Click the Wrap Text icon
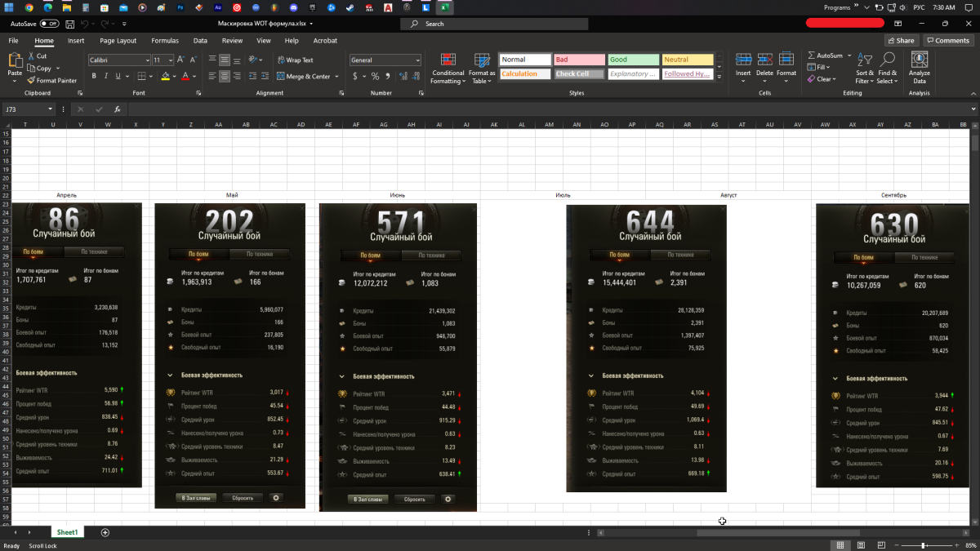This screenshot has height=551, width=980. (281, 60)
